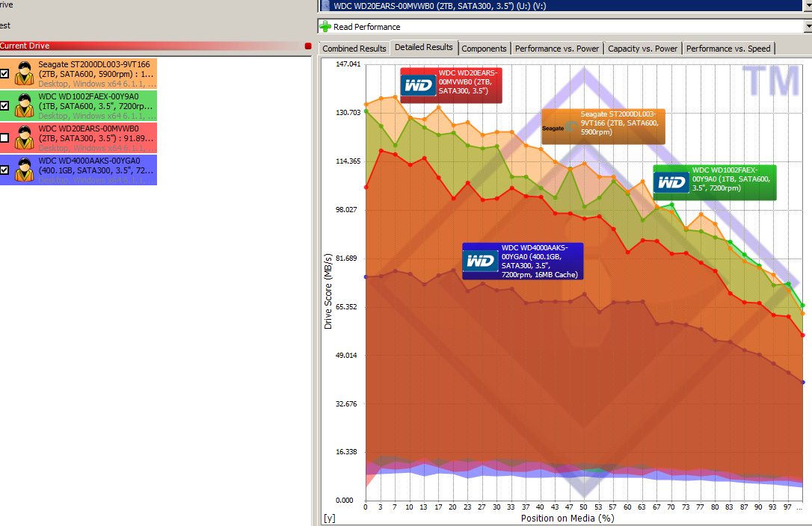The width and height of the screenshot is (812, 526).
Task: Click the 0.000 y-axis value
Action: 345,500
